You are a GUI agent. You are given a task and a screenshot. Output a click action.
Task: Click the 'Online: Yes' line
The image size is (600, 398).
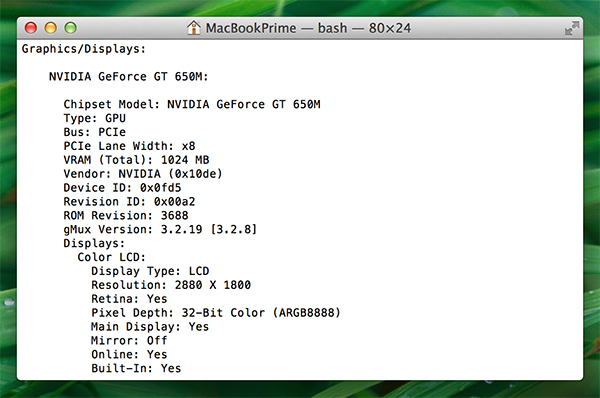[x=129, y=354]
